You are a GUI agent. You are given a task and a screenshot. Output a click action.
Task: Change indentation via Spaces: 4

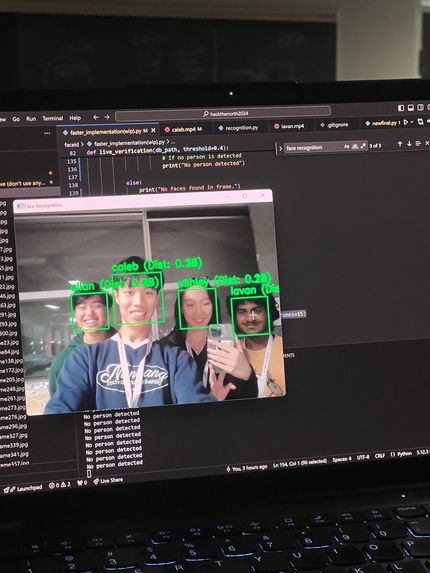pos(342,459)
